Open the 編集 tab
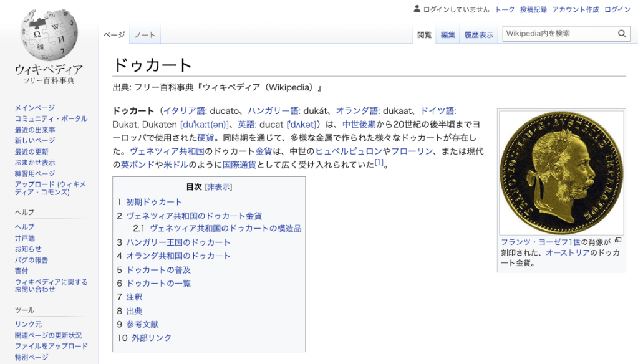Viewport: 638px width, 364px height. (x=448, y=35)
